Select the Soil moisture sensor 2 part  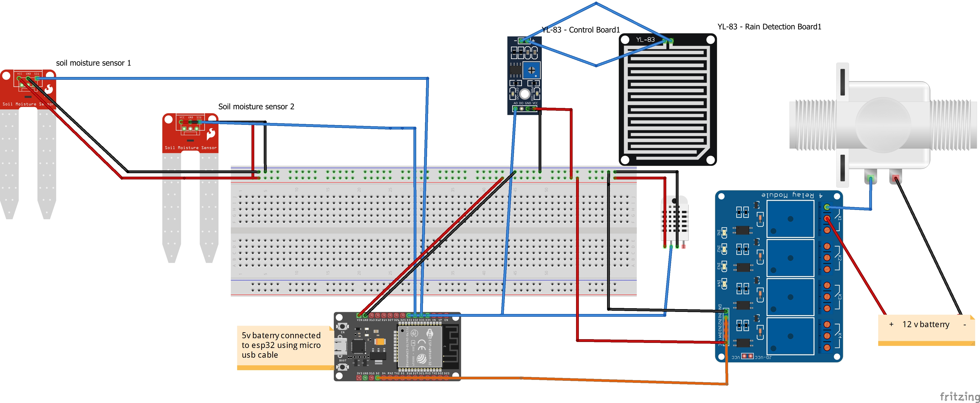(190, 188)
